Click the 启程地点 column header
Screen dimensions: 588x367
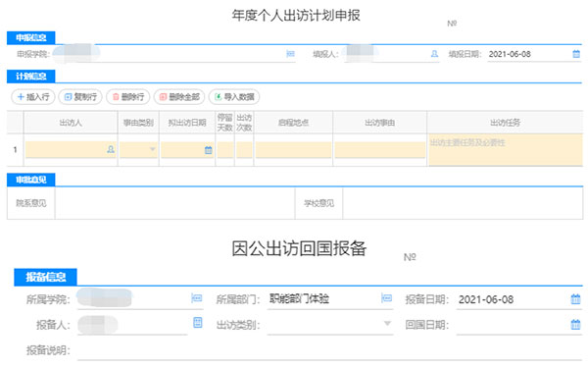[293, 123]
